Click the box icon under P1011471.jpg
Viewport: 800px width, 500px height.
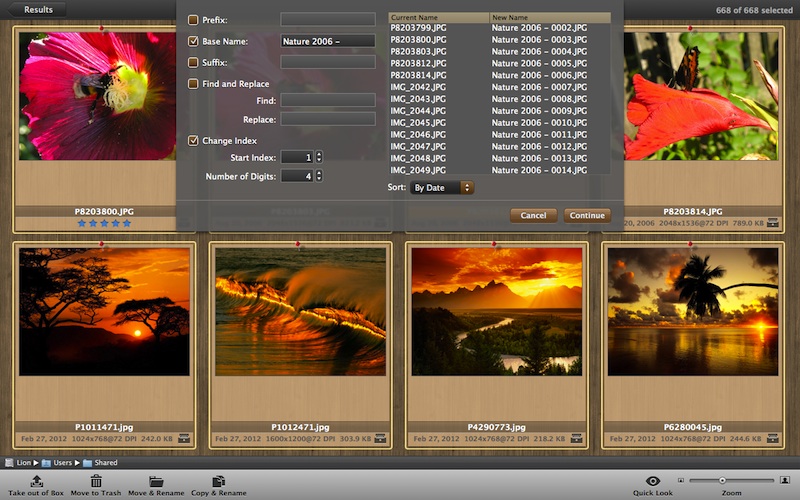[x=184, y=438]
